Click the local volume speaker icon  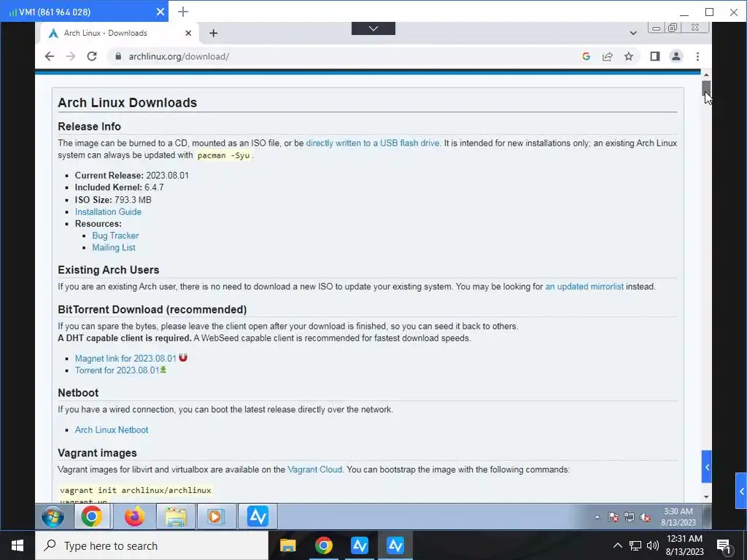653,545
